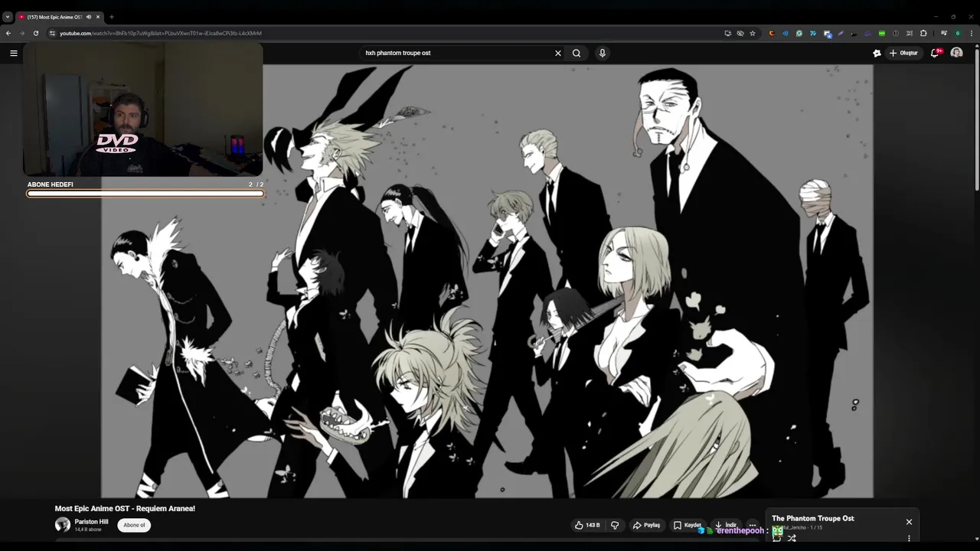Screen dimensions: 980x551
Task: Bookmark this page with the star icon
Action: [753, 33]
